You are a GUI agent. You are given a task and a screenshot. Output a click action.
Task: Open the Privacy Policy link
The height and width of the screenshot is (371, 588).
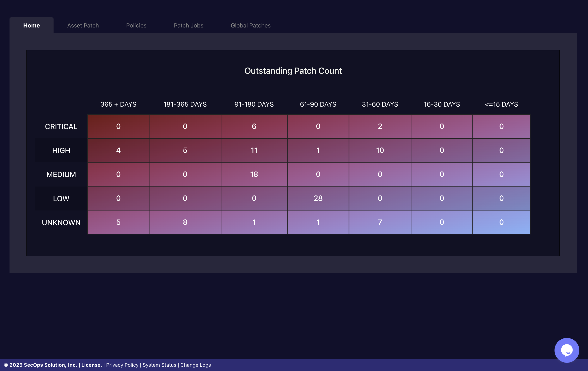pyautogui.click(x=122, y=365)
